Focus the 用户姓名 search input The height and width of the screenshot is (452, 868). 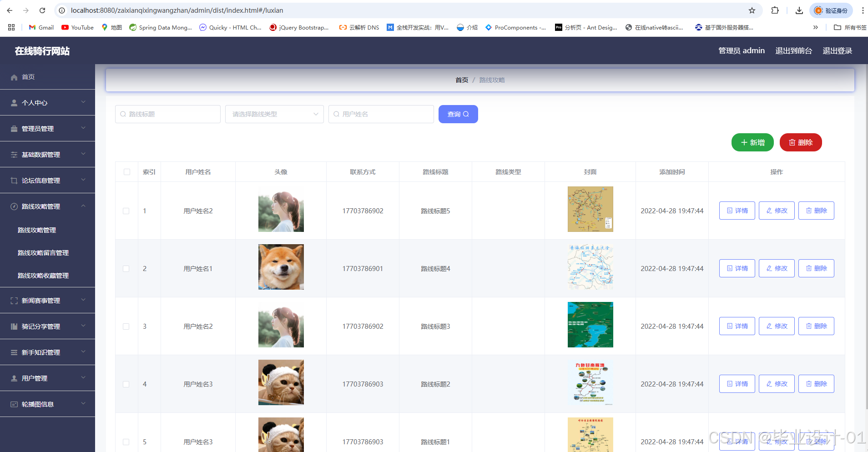click(x=381, y=114)
